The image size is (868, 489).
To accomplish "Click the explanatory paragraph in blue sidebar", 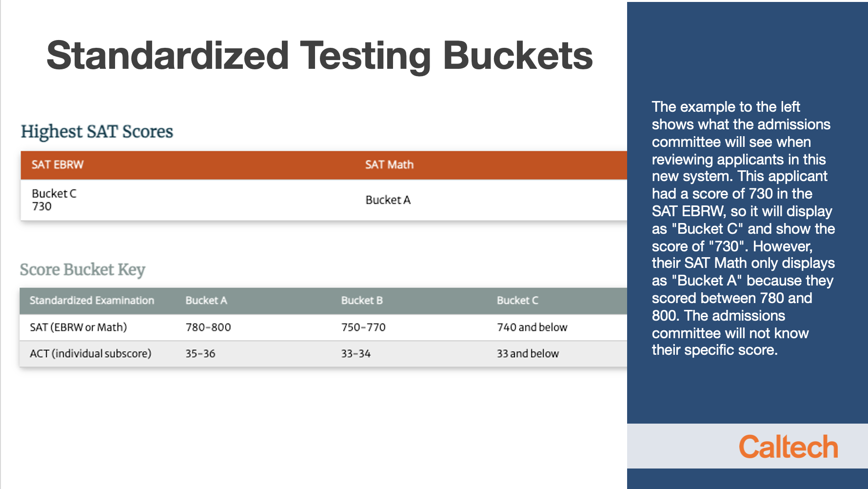I will click(743, 228).
